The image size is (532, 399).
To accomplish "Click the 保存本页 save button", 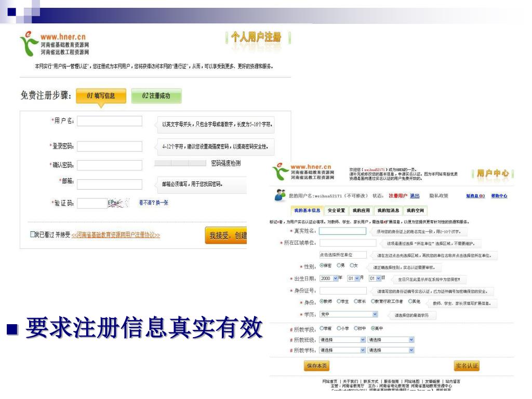I will coord(316,366).
